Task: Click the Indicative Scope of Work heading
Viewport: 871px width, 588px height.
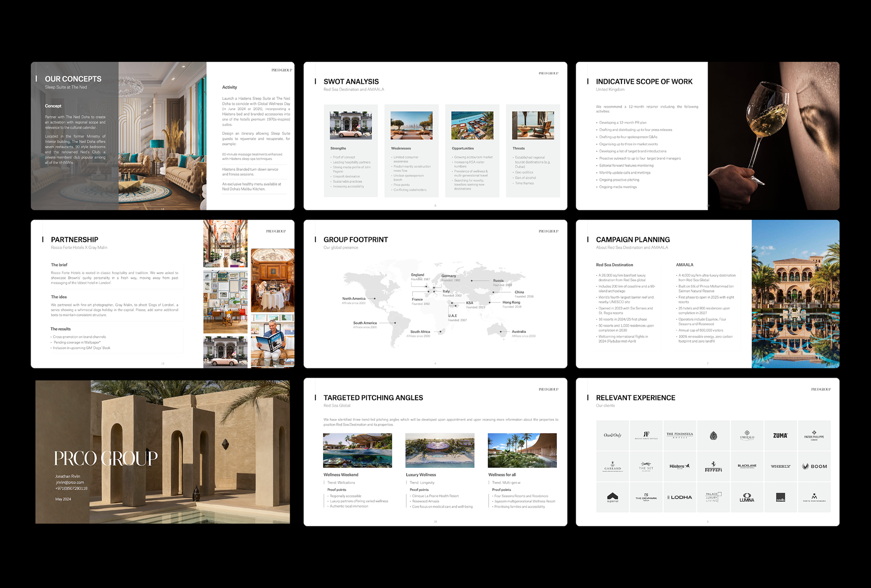Action: point(644,82)
